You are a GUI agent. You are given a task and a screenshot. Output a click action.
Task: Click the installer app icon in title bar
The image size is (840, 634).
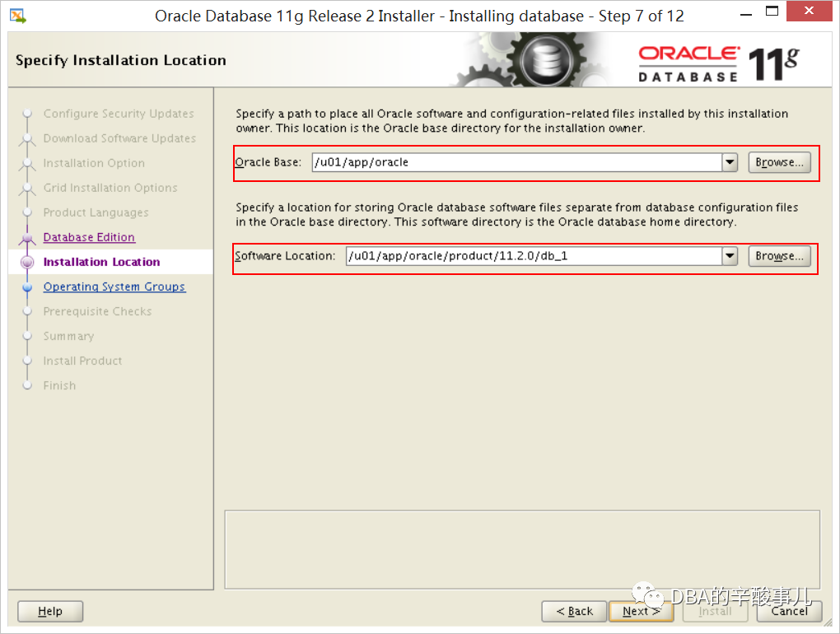tap(17, 16)
